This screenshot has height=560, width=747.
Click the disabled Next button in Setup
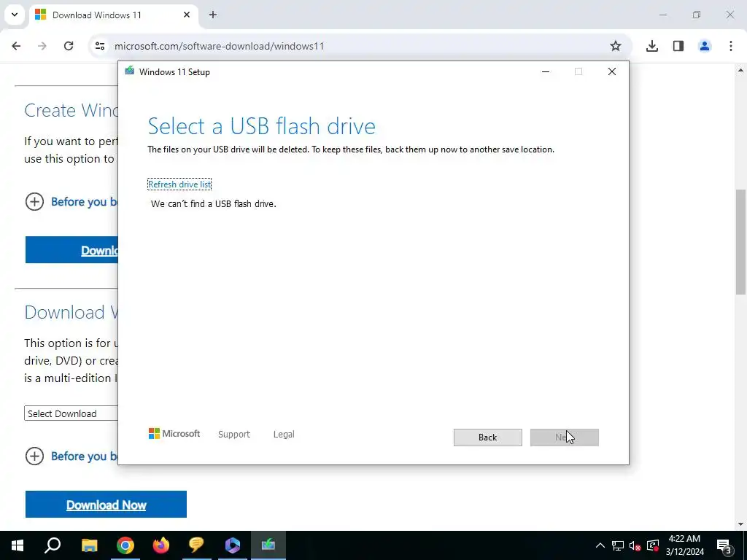[564, 437]
